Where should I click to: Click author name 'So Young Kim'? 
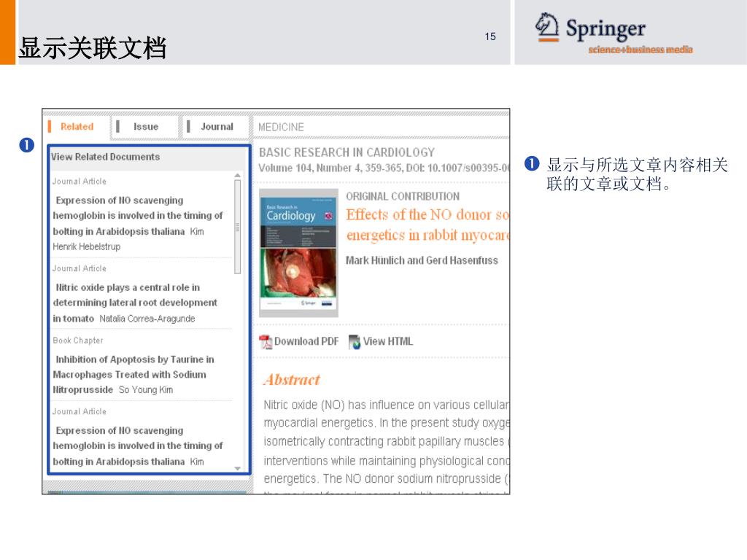click(146, 390)
